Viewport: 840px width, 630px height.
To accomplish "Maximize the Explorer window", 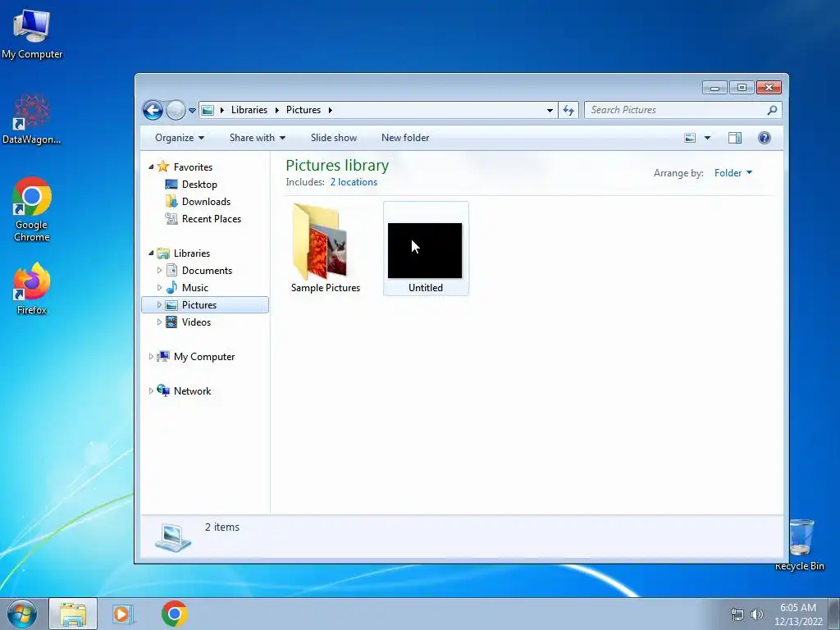I will [x=742, y=87].
